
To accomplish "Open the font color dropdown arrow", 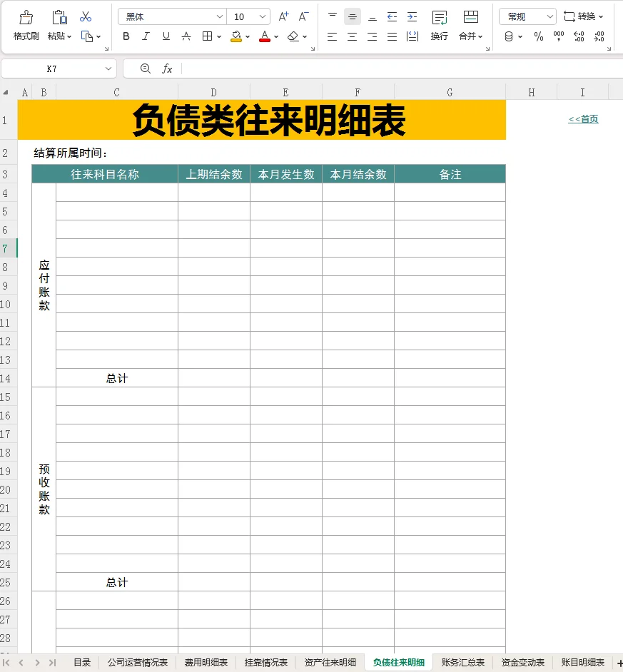I will [x=276, y=37].
